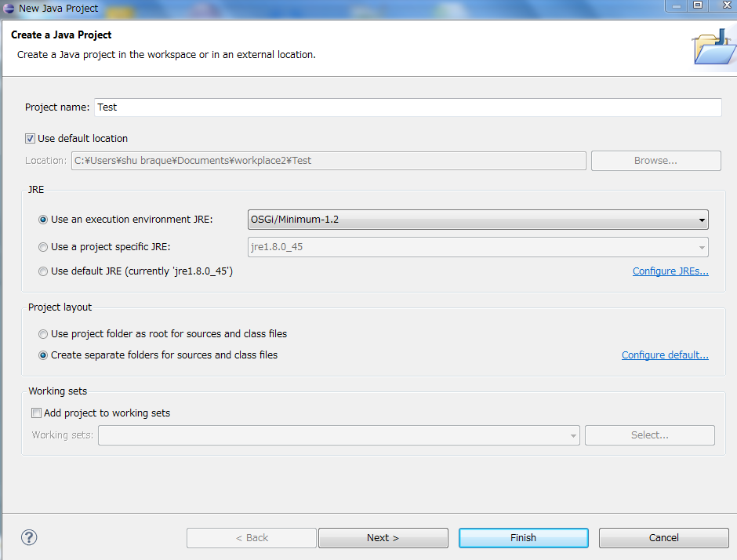Open the project specific JRE dropdown

click(x=702, y=246)
